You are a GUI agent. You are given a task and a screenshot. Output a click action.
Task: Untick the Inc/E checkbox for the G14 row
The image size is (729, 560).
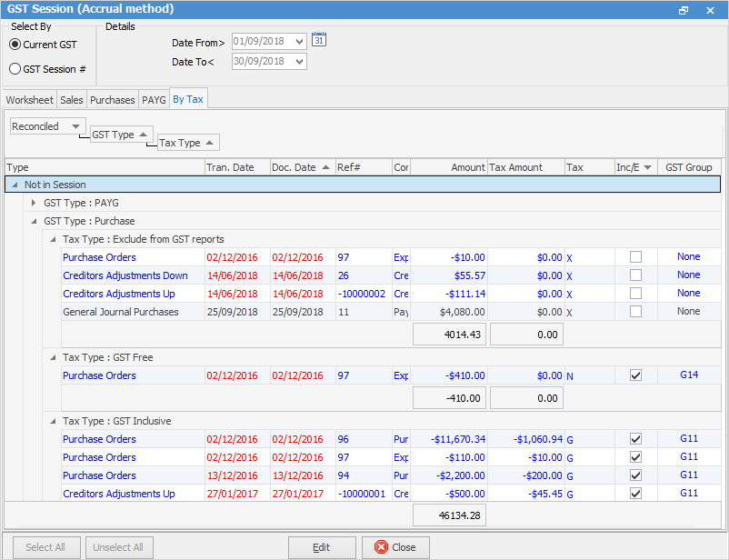pyautogui.click(x=636, y=375)
